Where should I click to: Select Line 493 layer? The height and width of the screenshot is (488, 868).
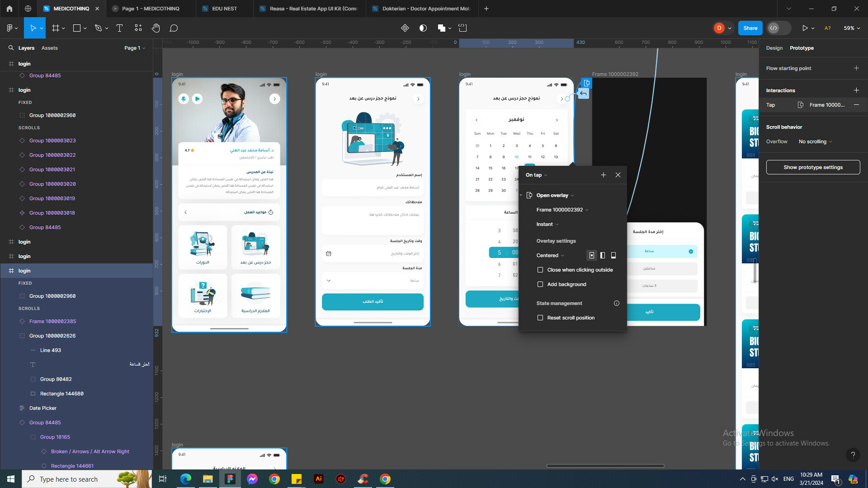tap(50, 350)
